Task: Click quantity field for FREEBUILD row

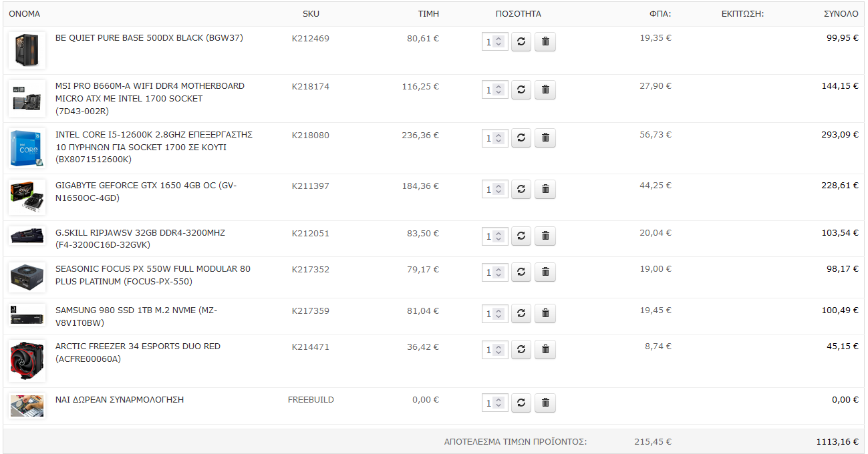Action: click(494, 403)
